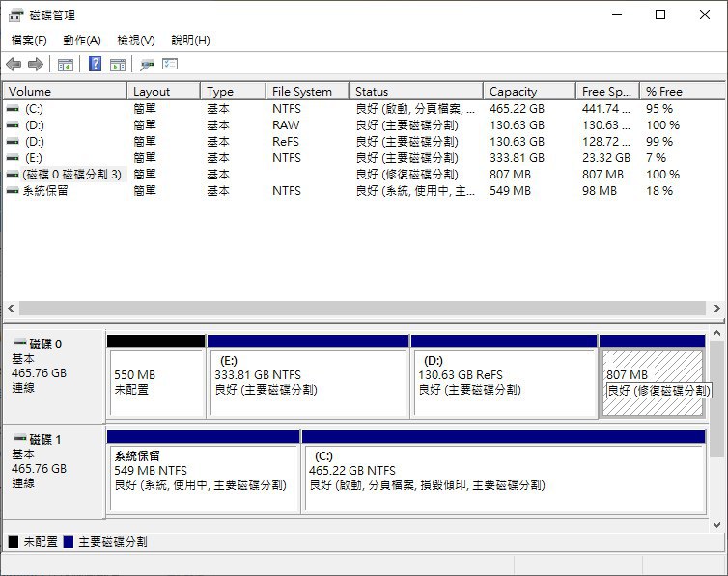Click the 磁碟 1 disk icon
This screenshot has height=576, width=728.
(x=20, y=438)
